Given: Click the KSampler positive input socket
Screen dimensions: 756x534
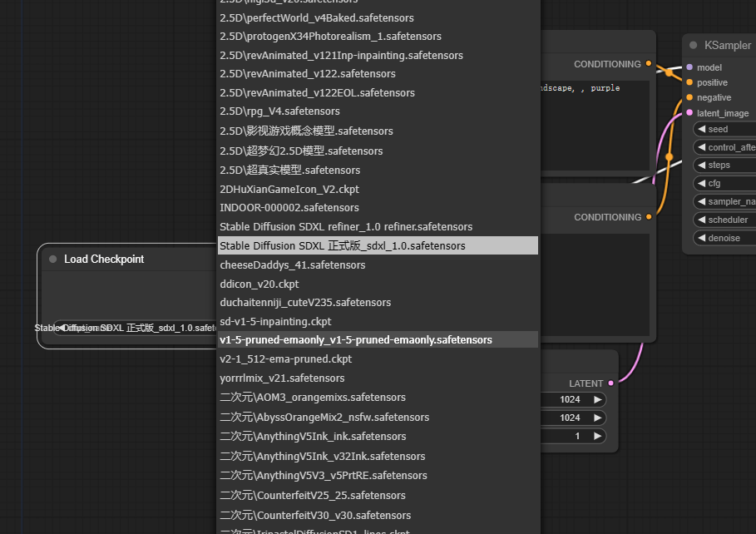Looking at the screenshot, I should [689, 82].
